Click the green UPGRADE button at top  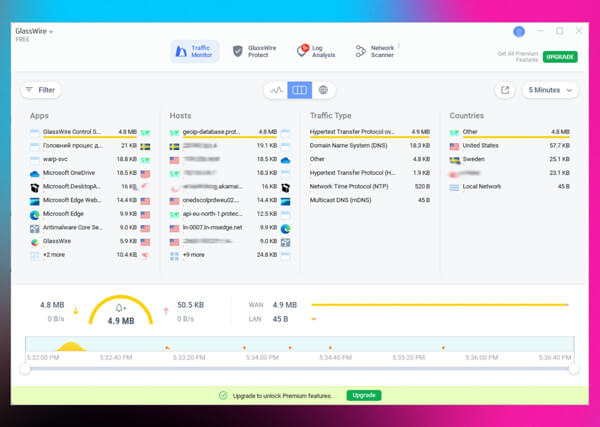pyautogui.click(x=560, y=57)
